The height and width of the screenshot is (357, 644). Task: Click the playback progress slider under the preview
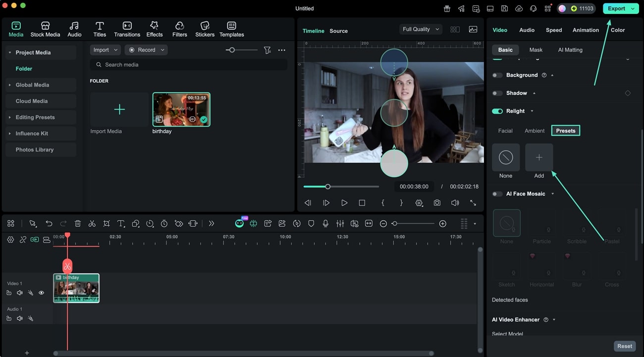pyautogui.click(x=327, y=187)
